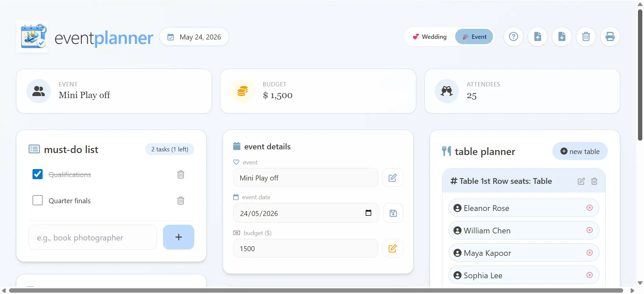Delete the Quarter finals task trash icon

click(x=180, y=201)
